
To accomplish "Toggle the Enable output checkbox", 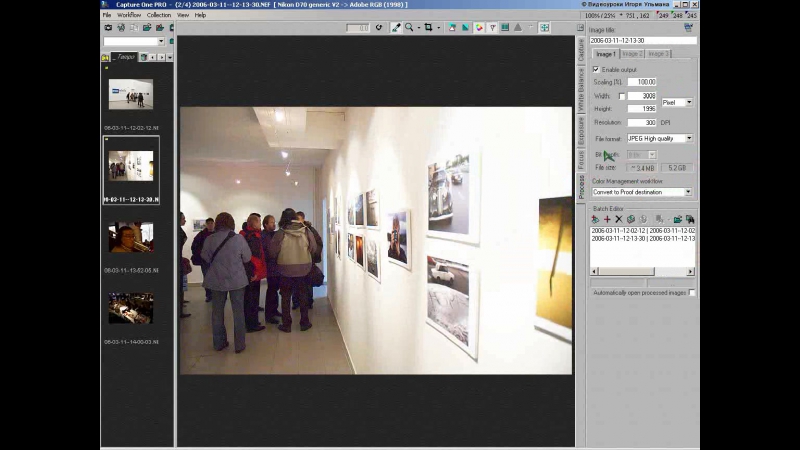I will point(595,69).
